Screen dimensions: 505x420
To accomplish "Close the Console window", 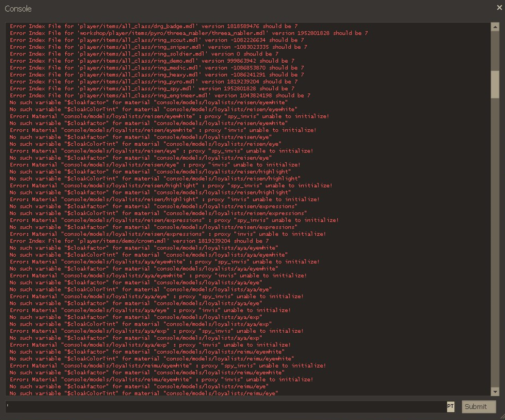I will click(x=500, y=8).
